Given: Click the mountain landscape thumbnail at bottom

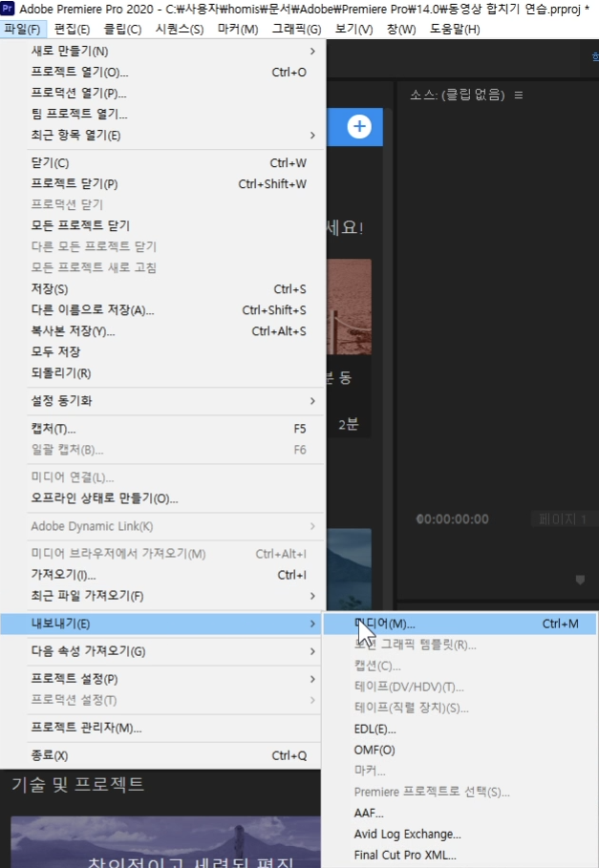Looking at the screenshot, I should coord(165,842).
